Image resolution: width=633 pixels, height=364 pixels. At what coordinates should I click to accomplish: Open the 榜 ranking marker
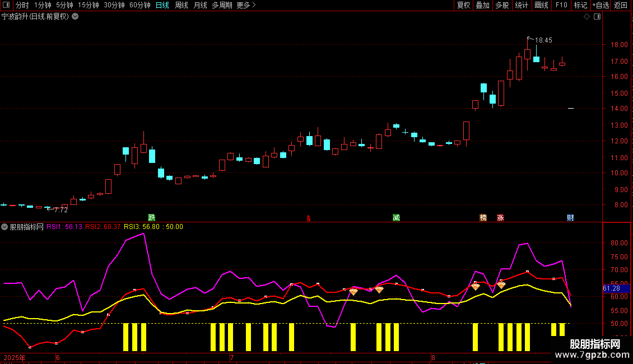pyautogui.click(x=483, y=217)
